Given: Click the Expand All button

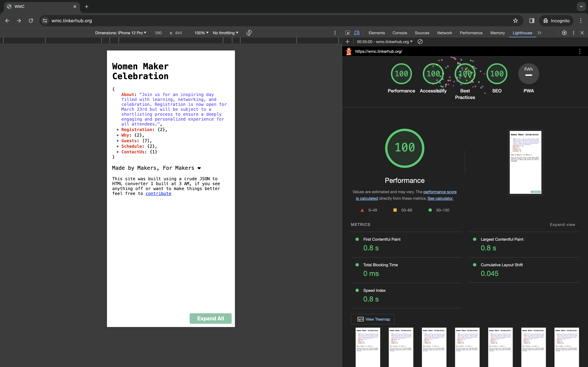Looking at the screenshot, I should 210,319.
